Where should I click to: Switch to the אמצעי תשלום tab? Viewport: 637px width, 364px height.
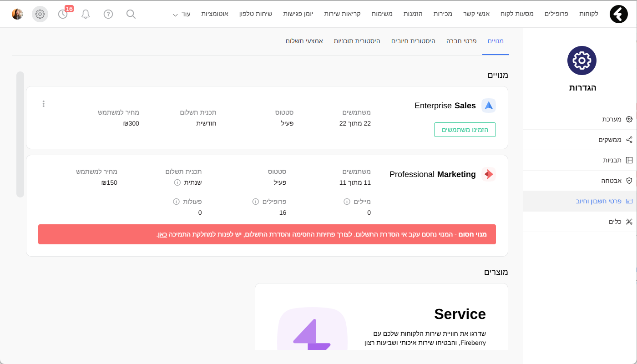[x=304, y=41]
